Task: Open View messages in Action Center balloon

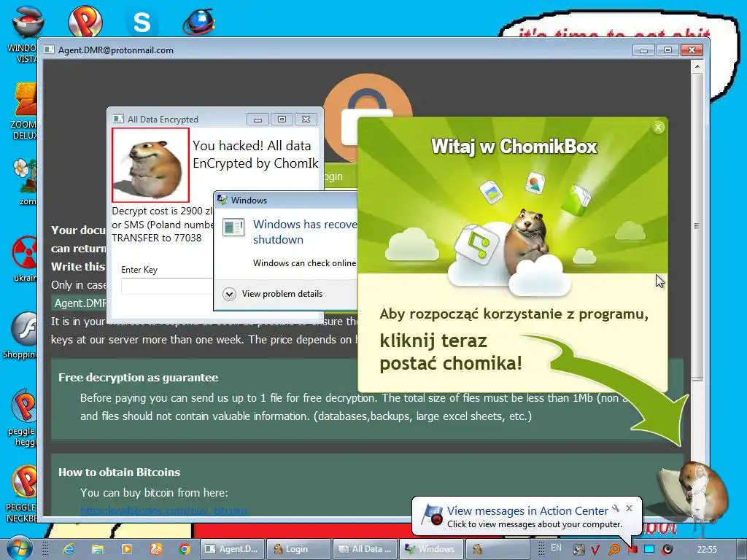Action: pyautogui.click(x=527, y=511)
